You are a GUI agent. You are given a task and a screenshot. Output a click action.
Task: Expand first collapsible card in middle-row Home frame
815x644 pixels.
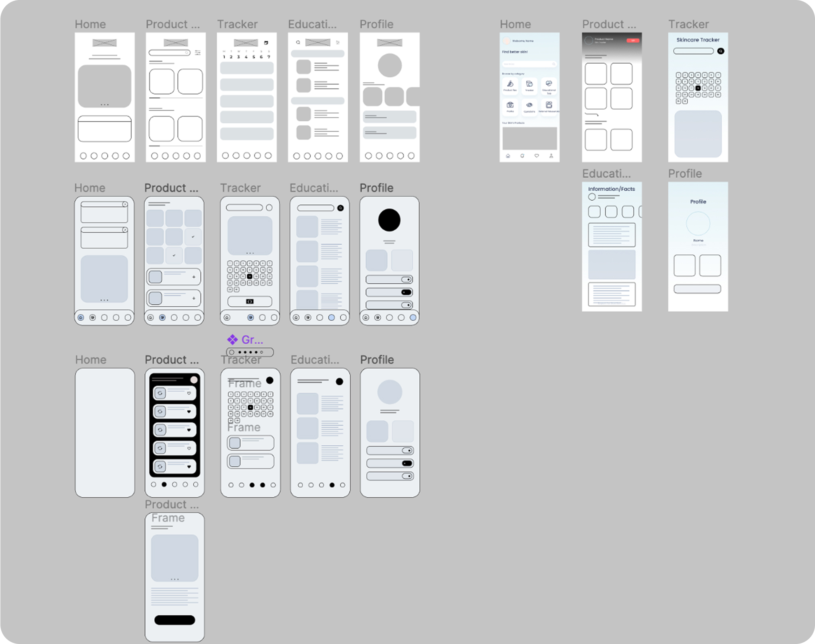coord(125,204)
